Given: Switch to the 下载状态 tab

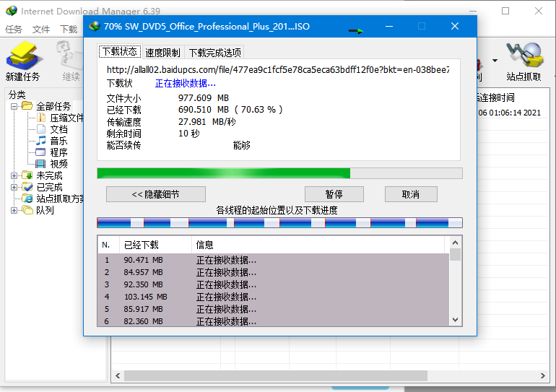Looking at the screenshot, I should click(x=120, y=52).
